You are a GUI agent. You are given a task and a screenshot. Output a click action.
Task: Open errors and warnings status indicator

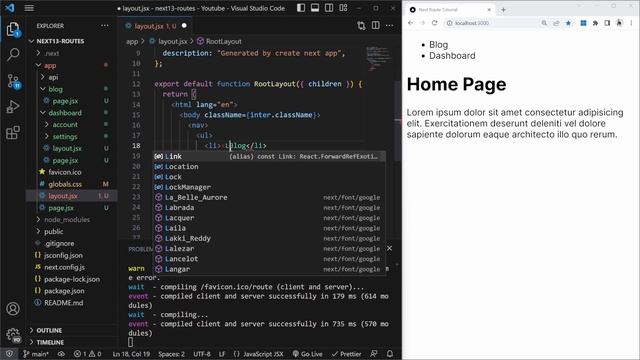tap(87, 354)
